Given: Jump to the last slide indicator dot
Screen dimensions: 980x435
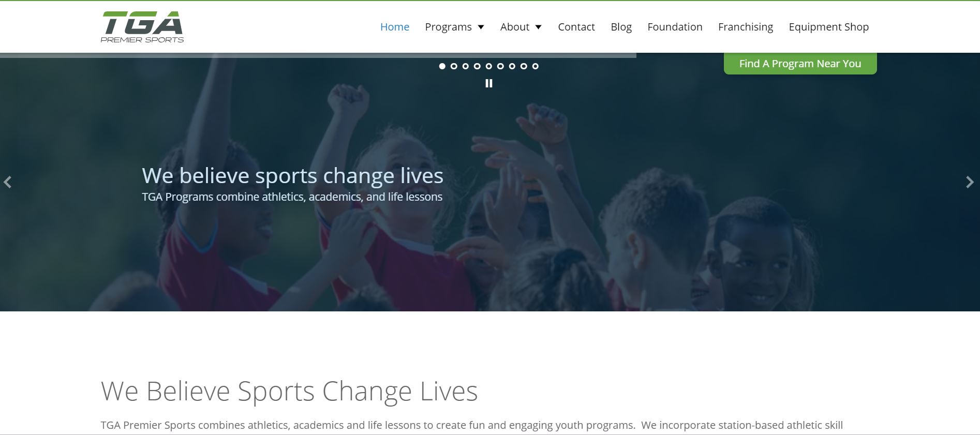Looking at the screenshot, I should click(x=536, y=66).
